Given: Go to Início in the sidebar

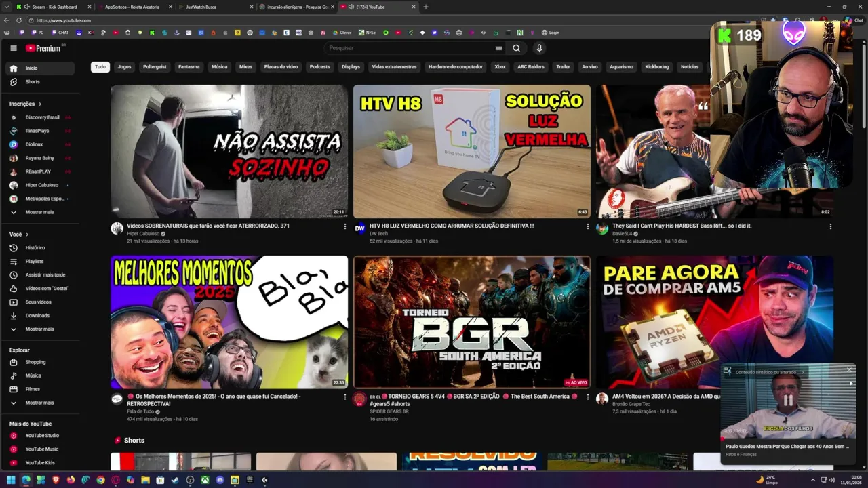Looking at the screenshot, I should tap(41, 68).
